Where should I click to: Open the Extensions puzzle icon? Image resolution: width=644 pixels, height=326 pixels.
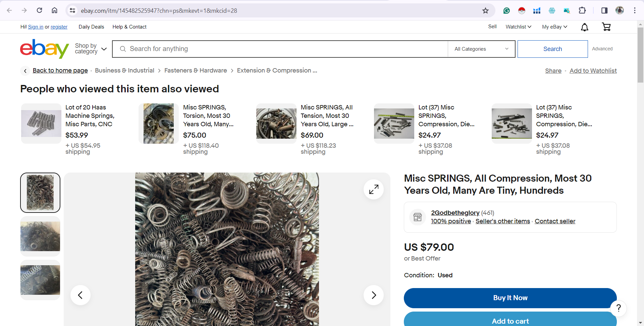[x=582, y=11]
